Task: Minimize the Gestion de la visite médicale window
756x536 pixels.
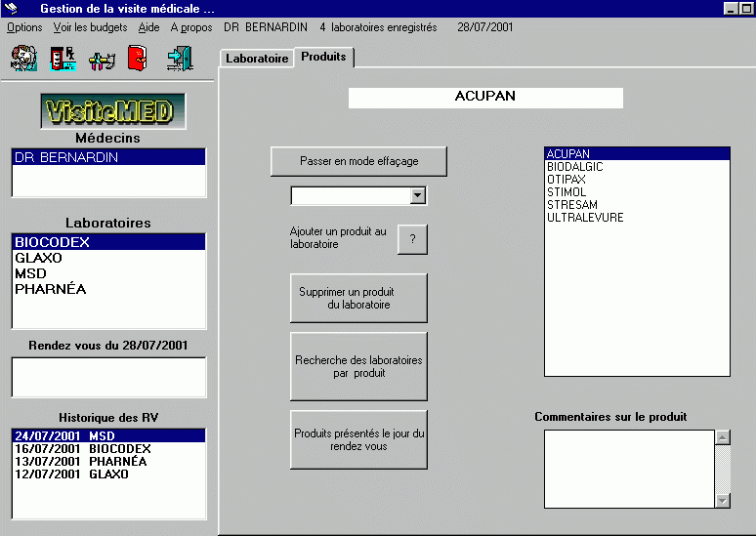Action: pyautogui.click(x=731, y=9)
